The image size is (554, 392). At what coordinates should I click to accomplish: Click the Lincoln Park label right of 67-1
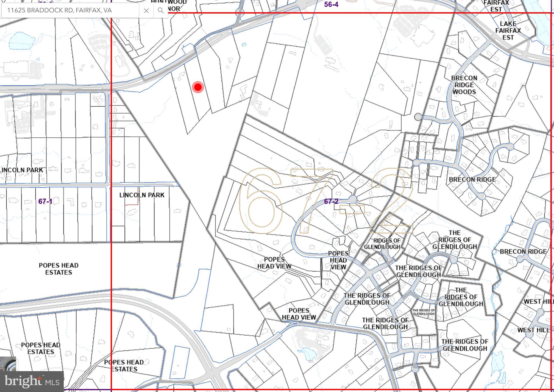click(x=142, y=195)
